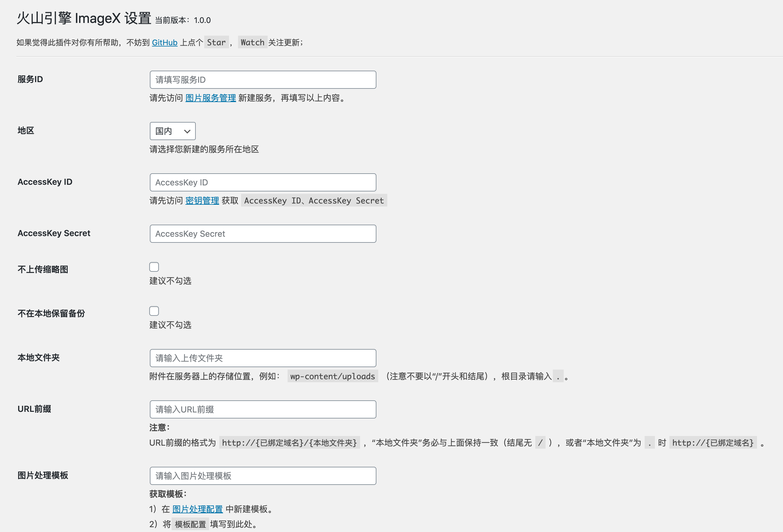
Task: Click 密钥管理 key management icon
Action: [x=201, y=201]
